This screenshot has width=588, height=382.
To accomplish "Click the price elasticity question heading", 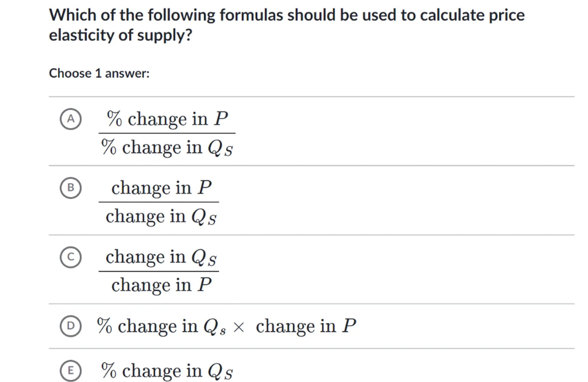I will pyautogui.click(x=287, y=25).
